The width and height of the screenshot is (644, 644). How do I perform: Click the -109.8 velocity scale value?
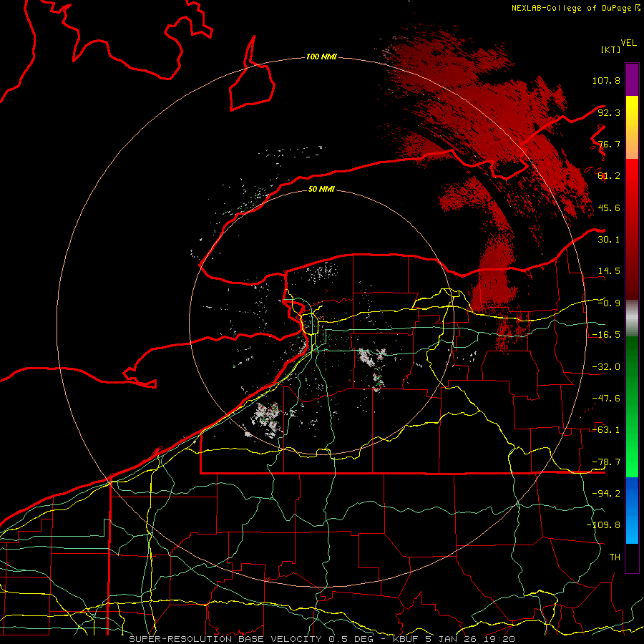tap(603, 525)
